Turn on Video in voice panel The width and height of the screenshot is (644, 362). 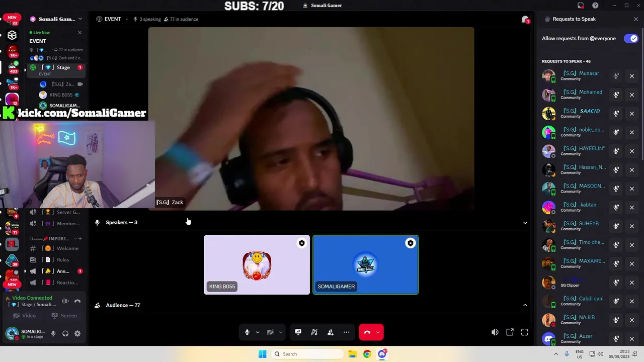pyautogui.click(x=24, y=316)
